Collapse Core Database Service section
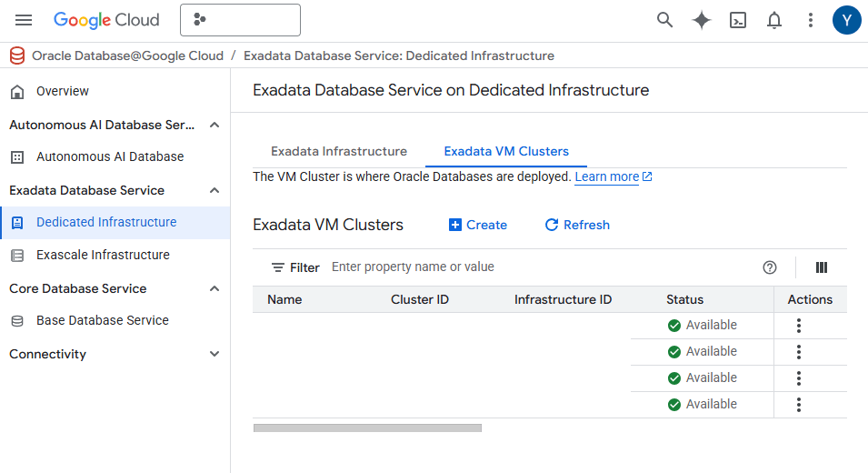The height and width of the screenshot is (473, 868). pos(215,288)
